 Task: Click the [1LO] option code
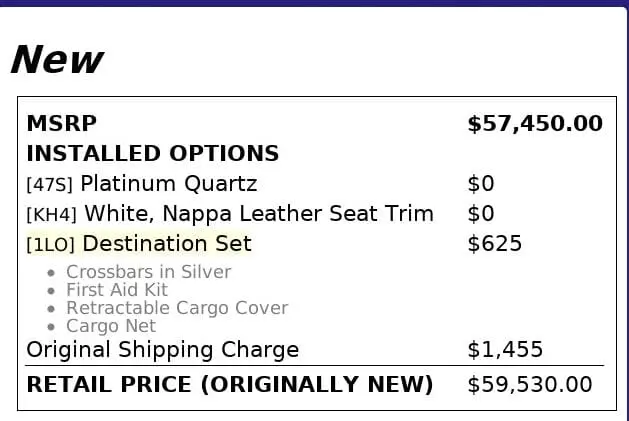click(51, 245)
